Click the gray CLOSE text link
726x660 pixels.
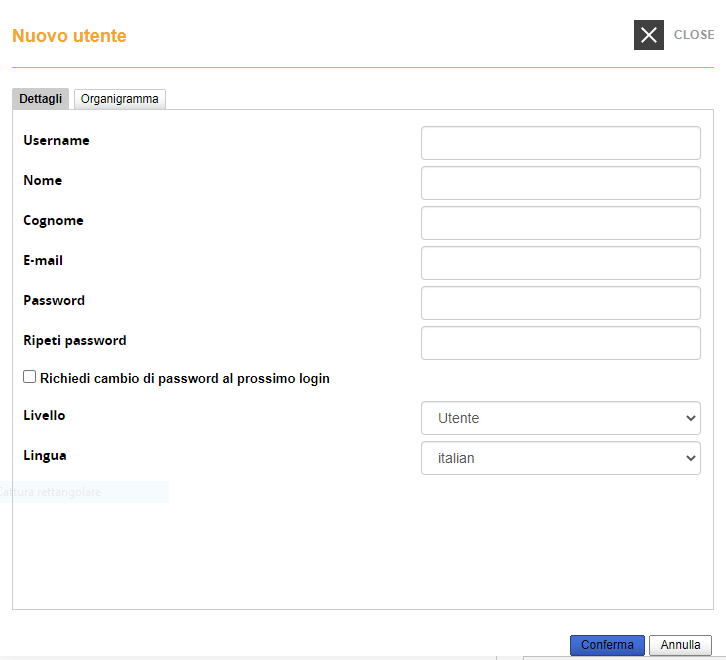coord(694,35)
